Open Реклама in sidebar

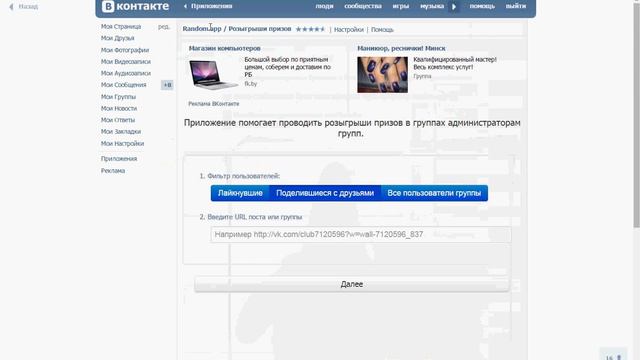pyautogui.click(x=113, y=171)
